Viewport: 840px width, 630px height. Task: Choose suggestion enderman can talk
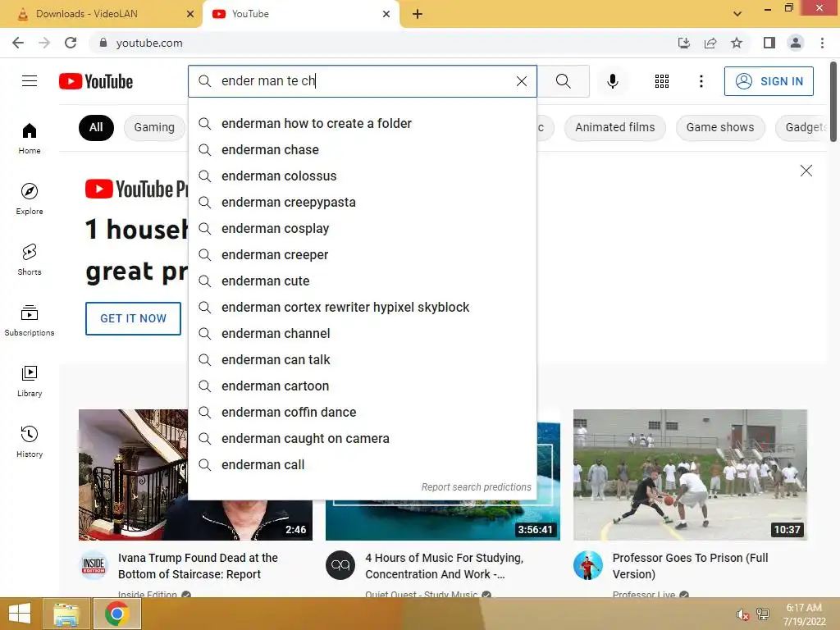362,360
